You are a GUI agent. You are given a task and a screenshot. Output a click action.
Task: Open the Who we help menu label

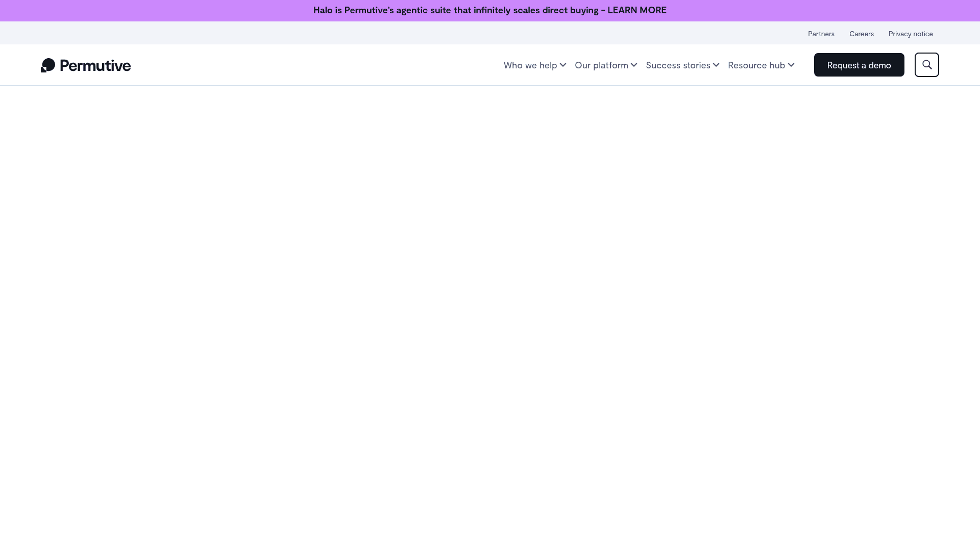530,65
